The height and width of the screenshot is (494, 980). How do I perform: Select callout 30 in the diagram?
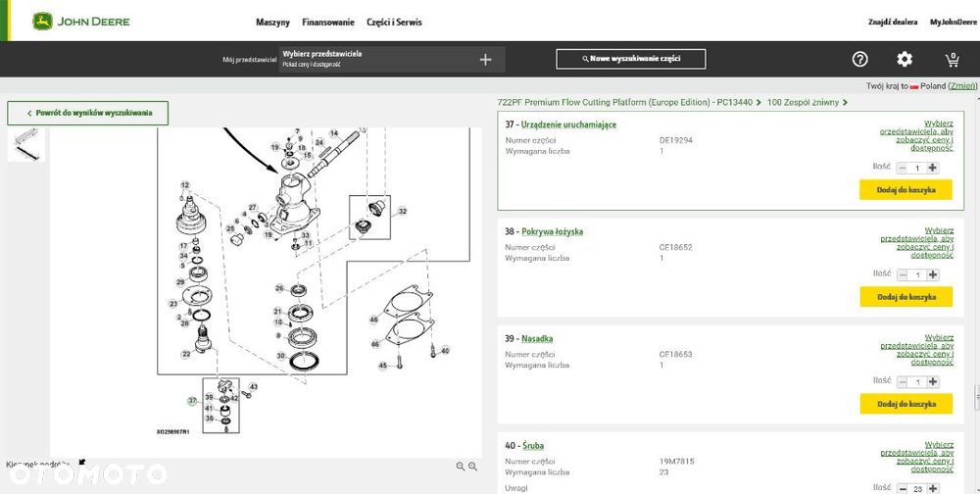tap(281, 356)
